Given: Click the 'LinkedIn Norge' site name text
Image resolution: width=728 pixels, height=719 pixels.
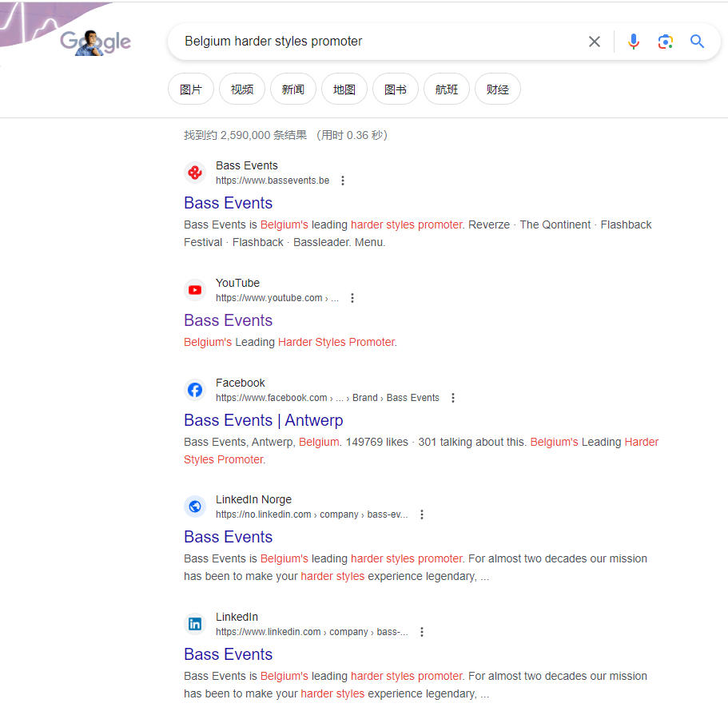Looking at the screenshot, I should click(253, 499).
